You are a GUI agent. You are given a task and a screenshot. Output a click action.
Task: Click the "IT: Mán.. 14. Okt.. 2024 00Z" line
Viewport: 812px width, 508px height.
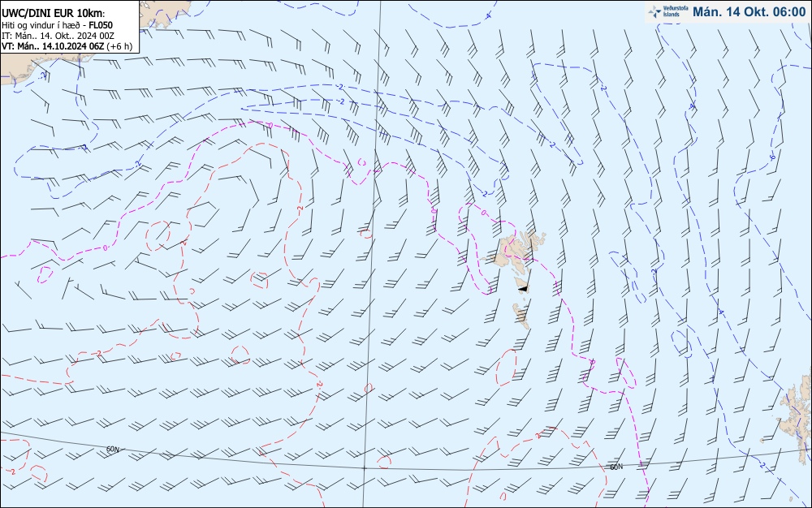58,36
